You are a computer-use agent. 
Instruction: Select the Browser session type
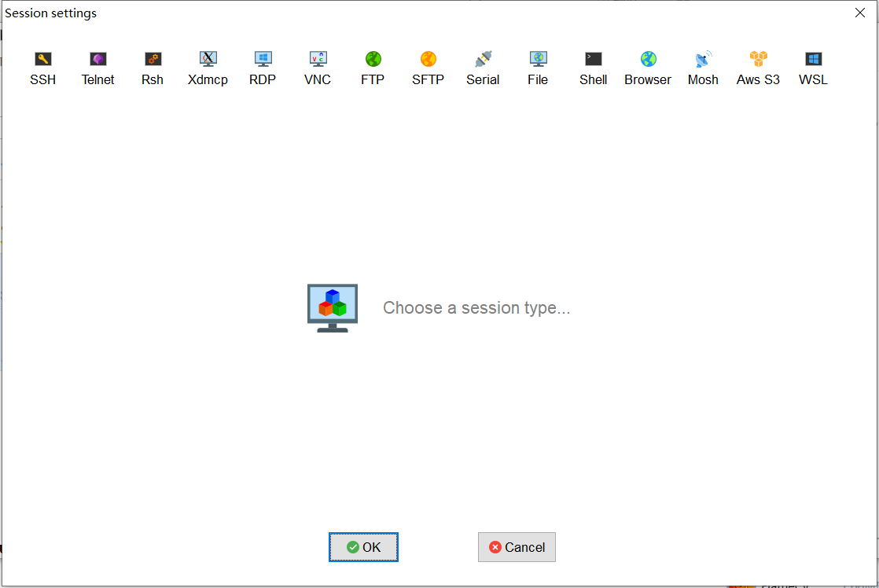pyautogui.click(x=648, y=68)
